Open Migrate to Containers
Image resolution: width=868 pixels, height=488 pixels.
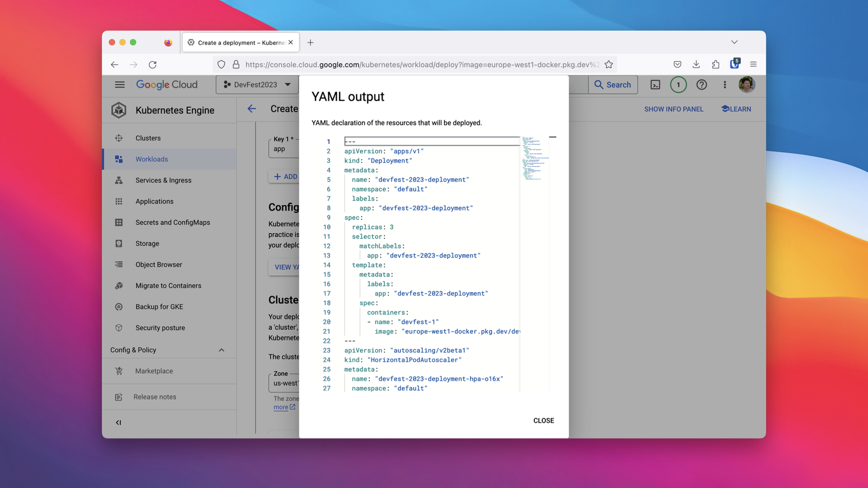click(x=169, y=286)
